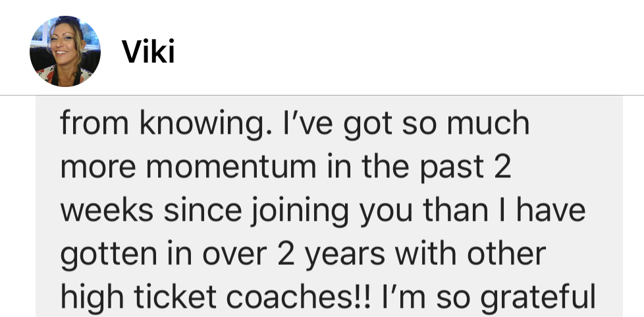Click the text "from knowing."
The height and width of the screenshot is (317, 644).
click(x=158, y=125)
